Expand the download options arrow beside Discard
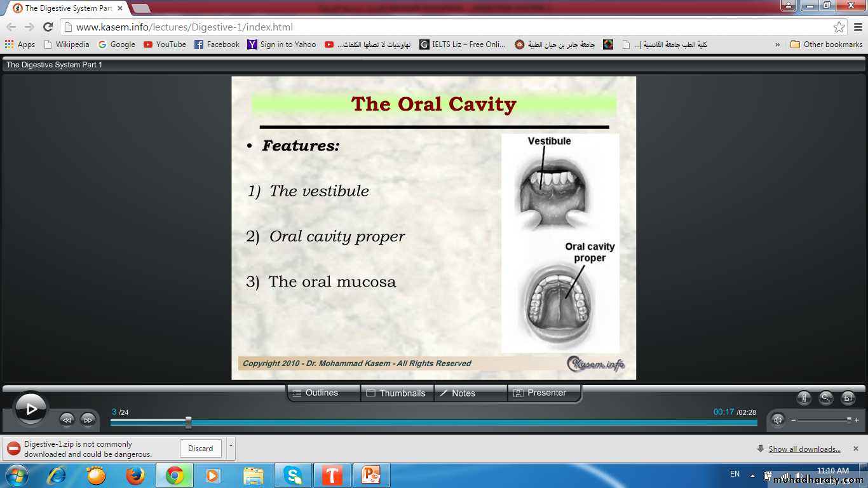This screenshot has width=868, height=488. (231, 448)
